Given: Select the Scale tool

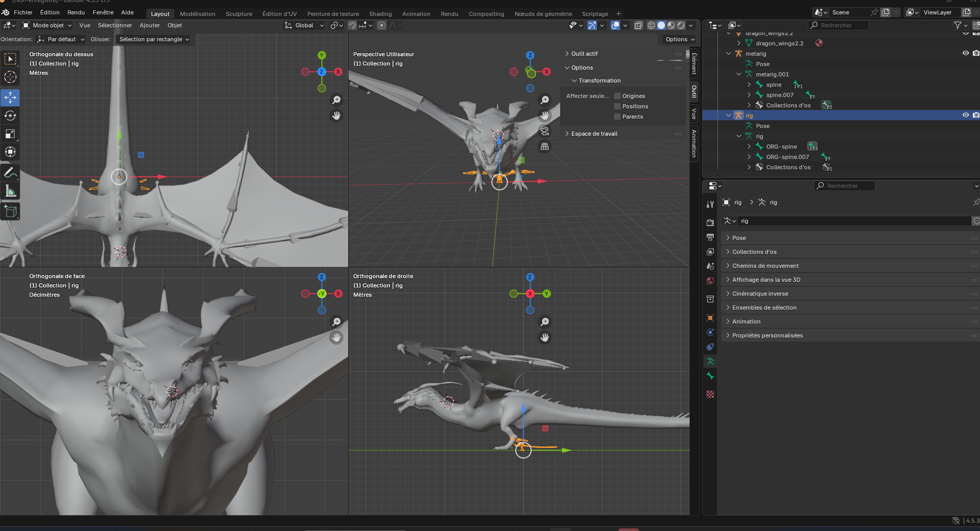Looking at the screenshot, I should point(10,134).
